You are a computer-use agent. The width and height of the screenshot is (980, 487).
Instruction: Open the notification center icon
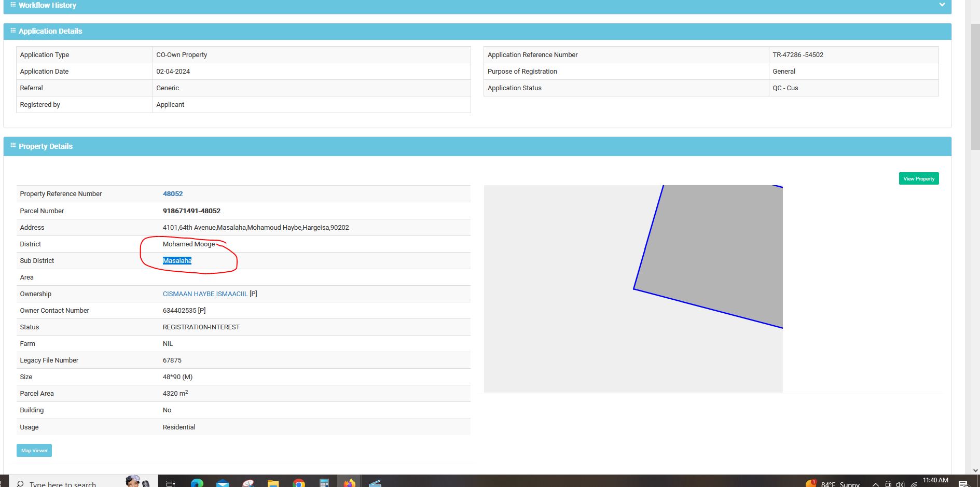coord(963,483)
